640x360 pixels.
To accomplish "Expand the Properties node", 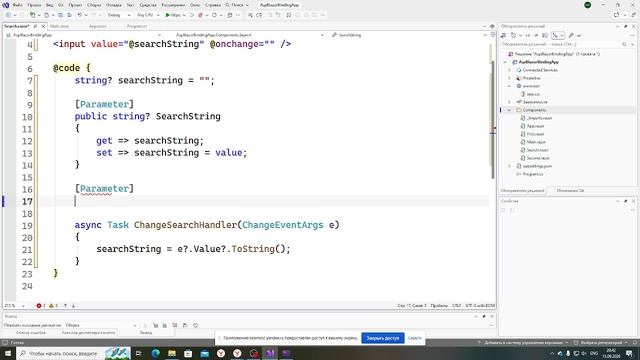I will coord(509,78).
